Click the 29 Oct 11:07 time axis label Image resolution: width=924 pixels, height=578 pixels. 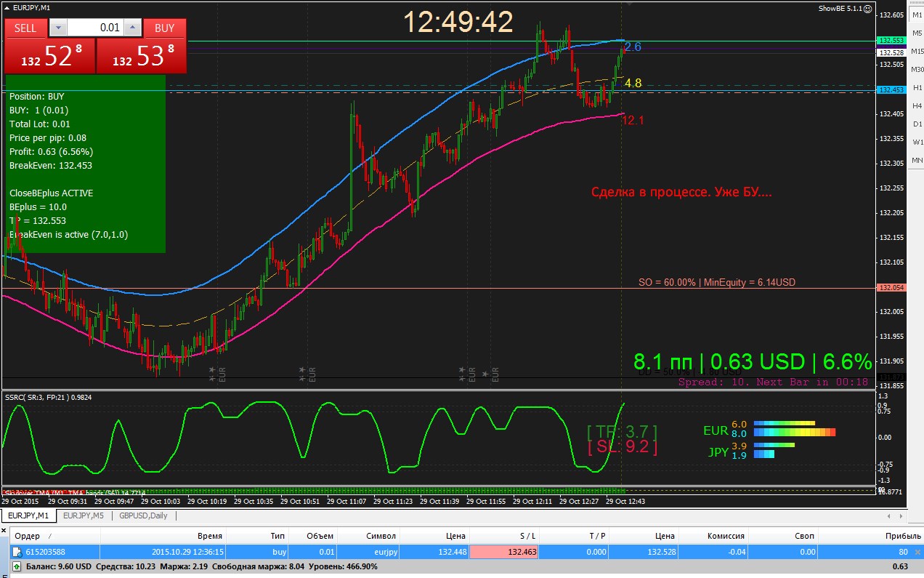click(x=346, y=501)
